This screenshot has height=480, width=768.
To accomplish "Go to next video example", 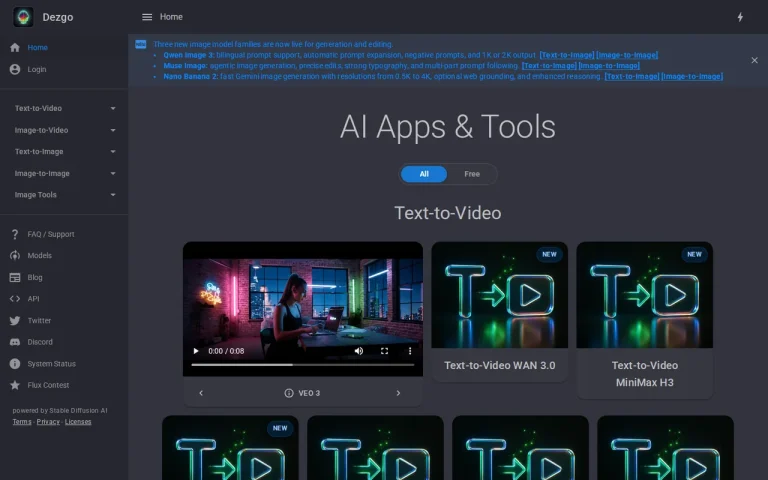I will click(x=398, y=393).
